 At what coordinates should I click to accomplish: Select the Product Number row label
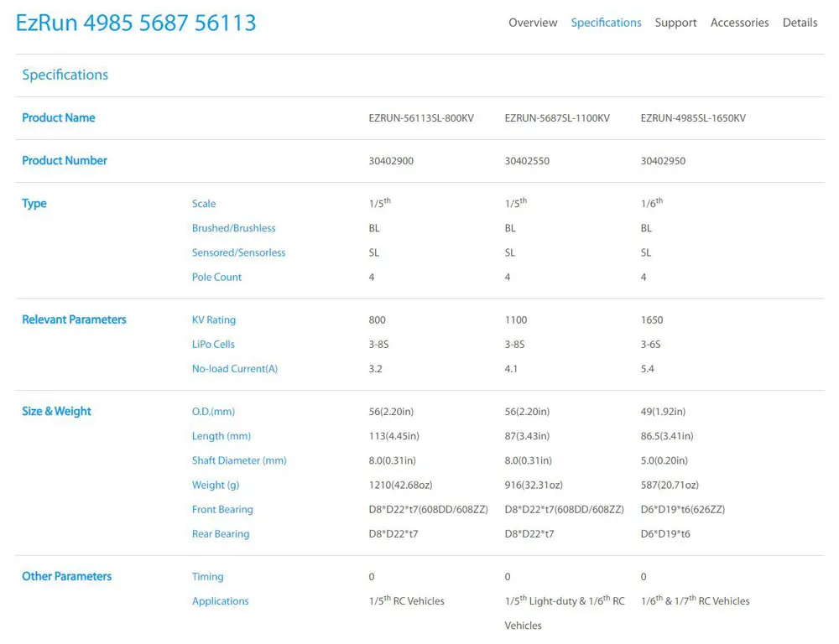[x=65, y=160]
